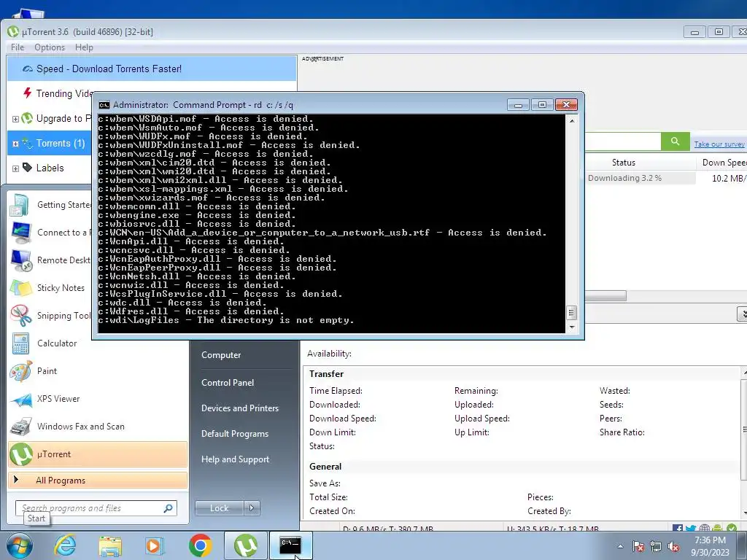Click the green search button in µTorrent
This screenshot has height=560, width=747.
coord(675,141)
